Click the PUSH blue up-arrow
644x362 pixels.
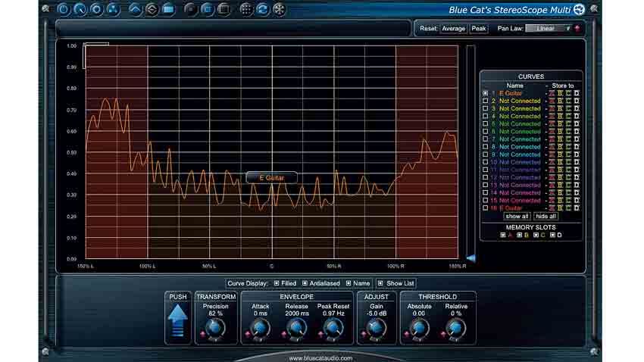pyautogui.click(x=178, y=320)
